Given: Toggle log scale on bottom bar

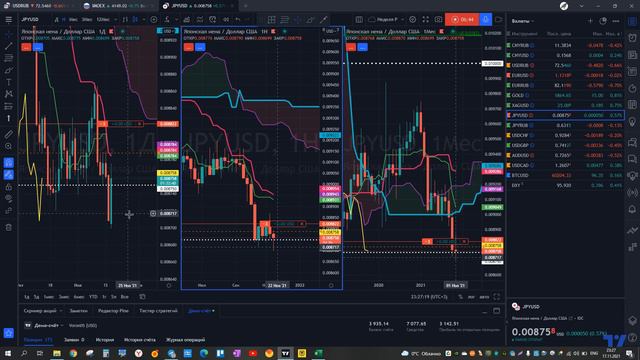Looking at the screenshot, I should pyautogui.click(x=471, y=297).
